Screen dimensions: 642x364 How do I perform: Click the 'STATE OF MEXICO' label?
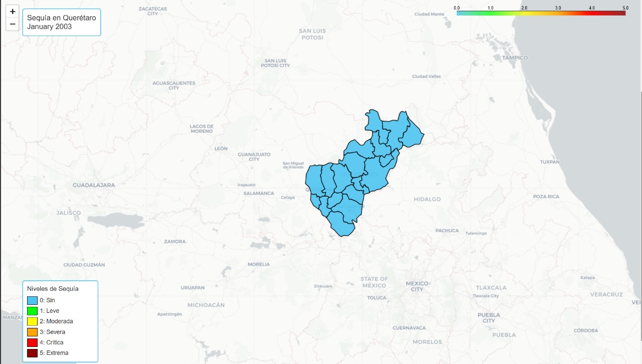(x=374, y=282)
